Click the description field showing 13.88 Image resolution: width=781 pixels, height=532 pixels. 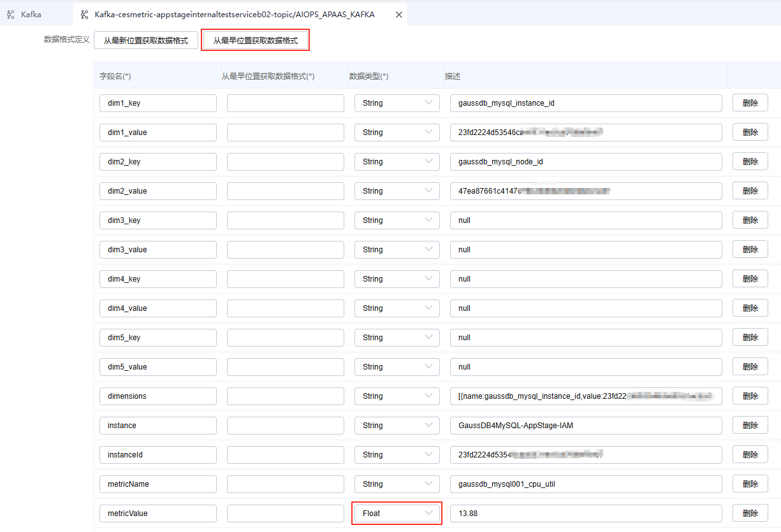pyautogui.click(x=585, y=514)
